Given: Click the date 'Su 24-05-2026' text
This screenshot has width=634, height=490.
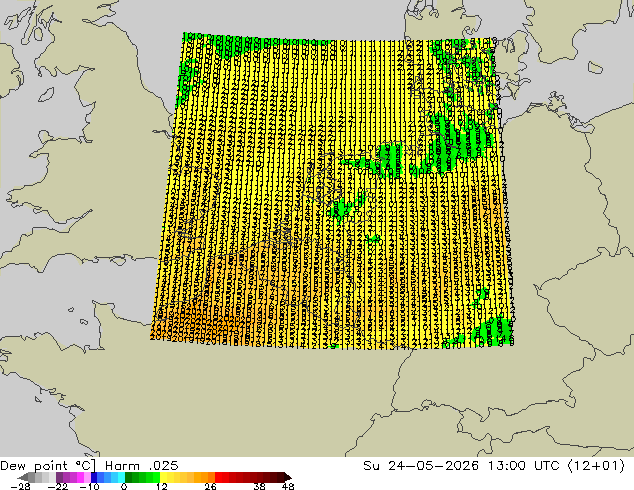Looking at the screenshot, I should pos(421,465).
